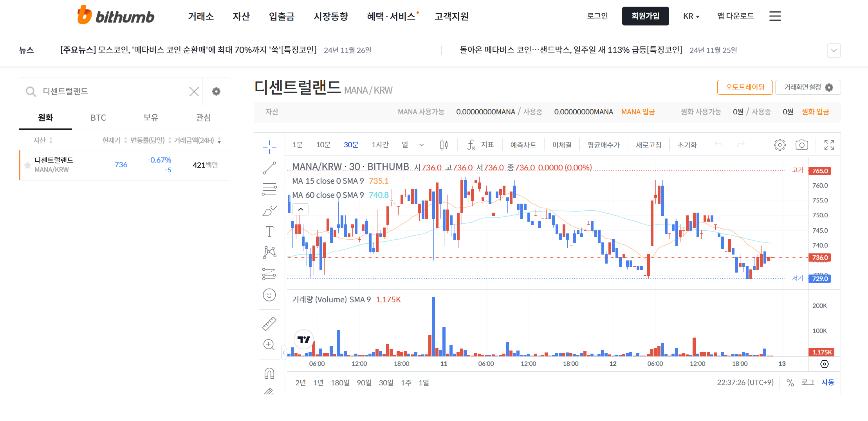The height and width of the screenshot is (421, 868).
Task: Redo the last chart action
Action: click(740, 145)
